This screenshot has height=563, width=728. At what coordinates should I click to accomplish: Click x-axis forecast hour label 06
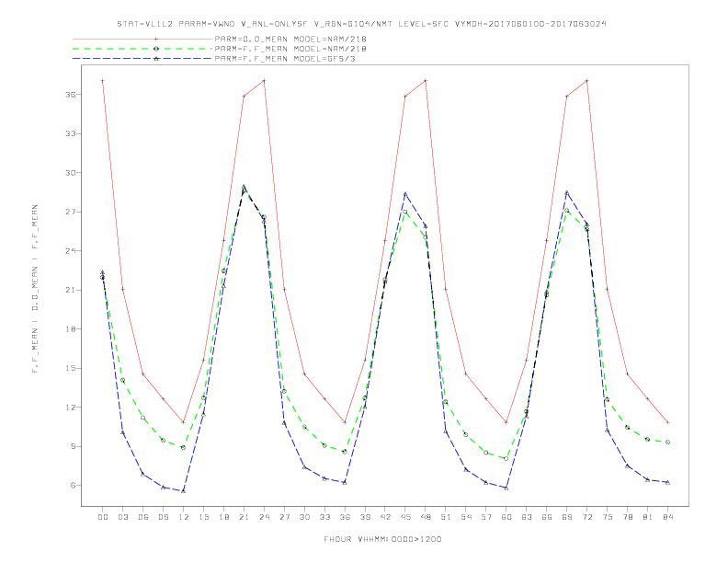tap(143, 517)
